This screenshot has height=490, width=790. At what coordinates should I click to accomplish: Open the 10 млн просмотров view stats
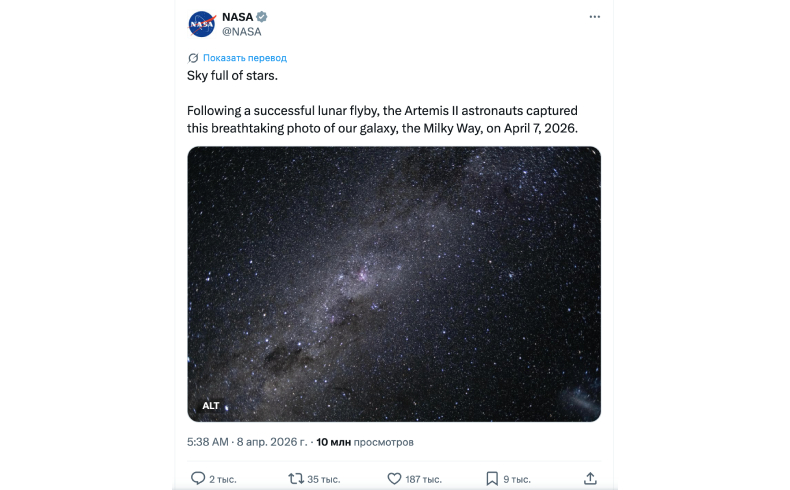click(x=365, y=441)
